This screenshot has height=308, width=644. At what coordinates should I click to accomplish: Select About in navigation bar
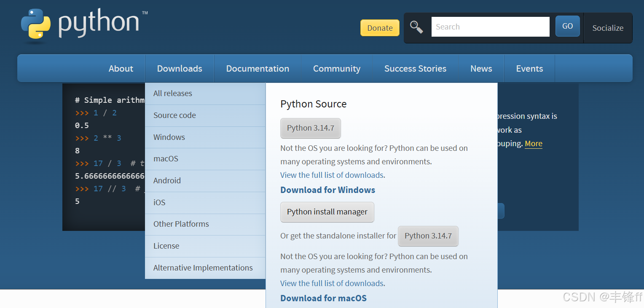(121, 69)
